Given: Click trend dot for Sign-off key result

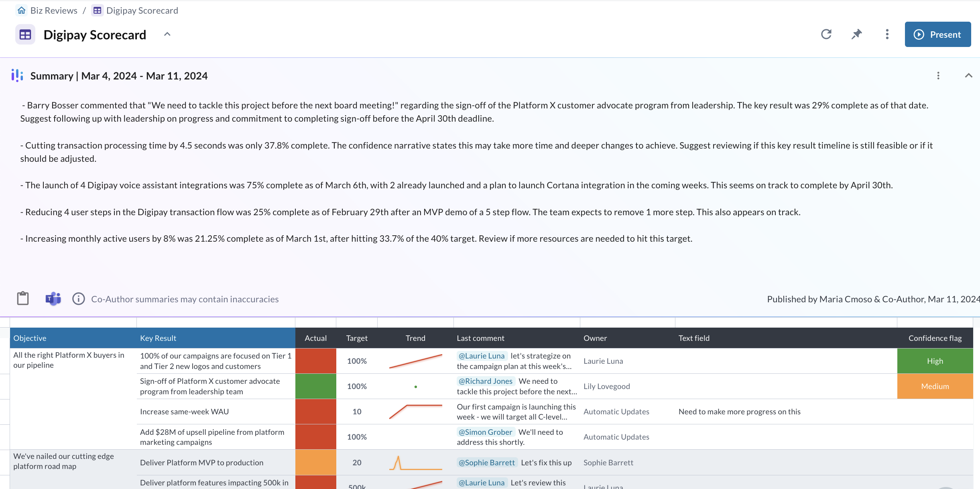Looking at the screenshot, I should pyautogui.click(x=416, y=387).
